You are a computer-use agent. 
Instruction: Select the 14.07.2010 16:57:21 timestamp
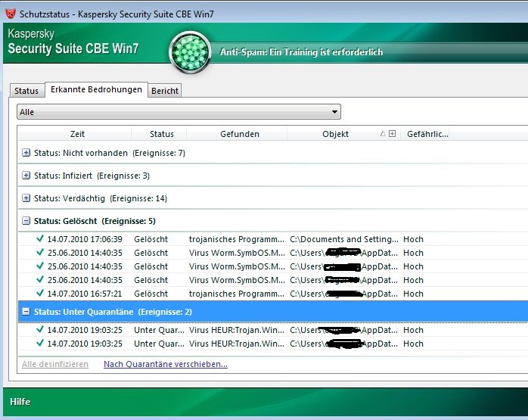(x=85, y=294)
